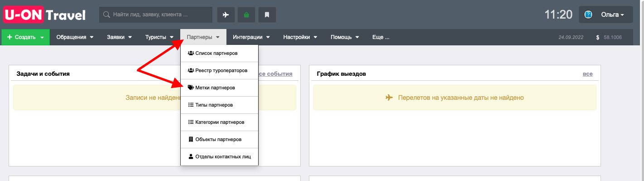
Task: Click the Задачи и события heading
Action: pos(43,73)
